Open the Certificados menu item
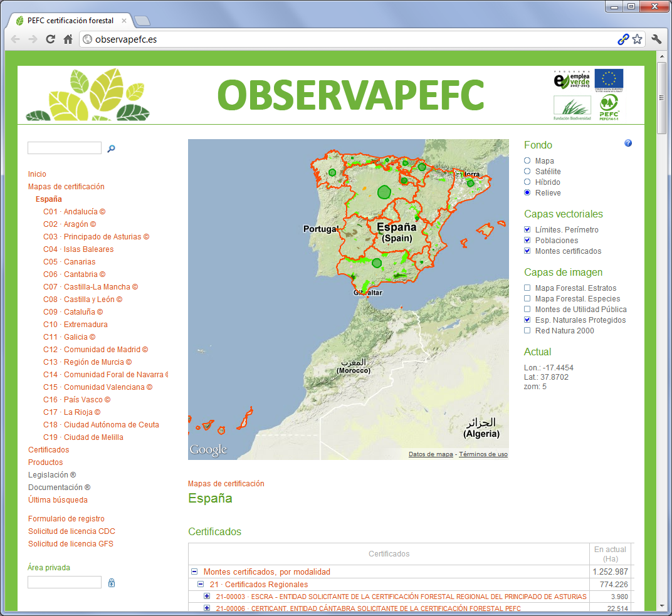 [49, 450]
